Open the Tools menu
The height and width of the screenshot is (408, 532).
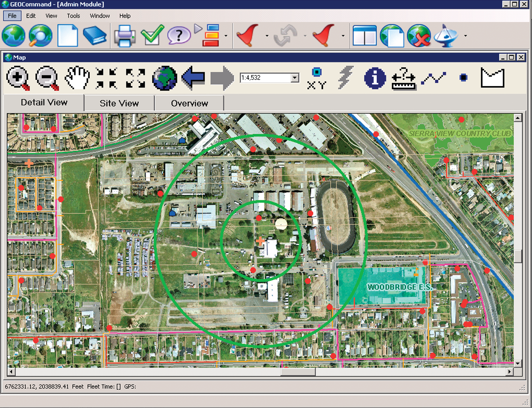[x=73, y=16]
